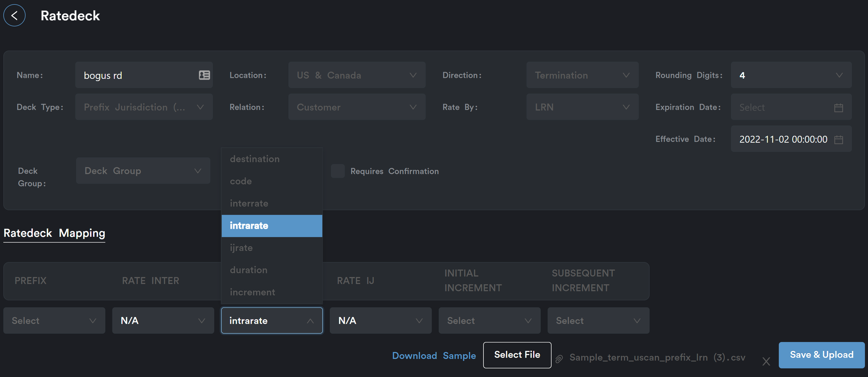Open the Initial Increment Select dropdown
The height and width of the screenshot is (377, 868).
point(489,321)
